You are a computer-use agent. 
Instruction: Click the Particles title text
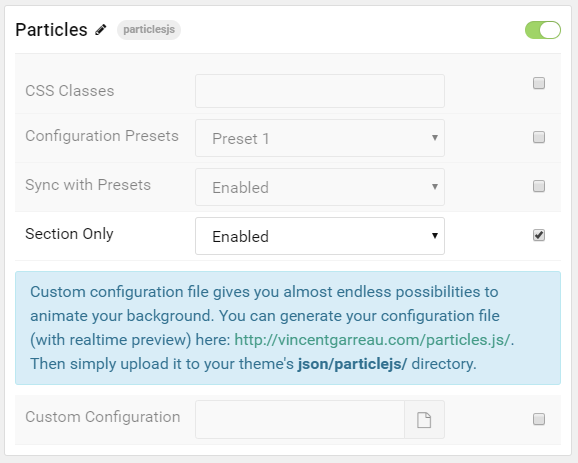pos(51,30)
